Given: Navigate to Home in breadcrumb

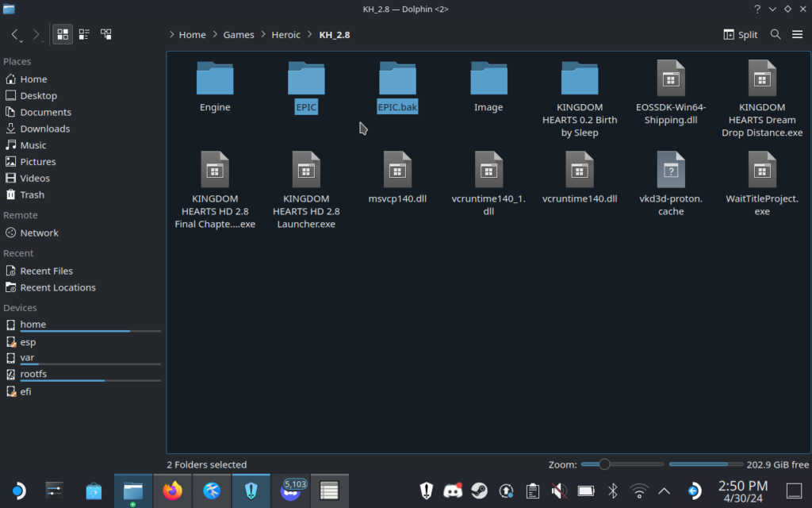Looking at the screenshot, I should tap(192, 35).
